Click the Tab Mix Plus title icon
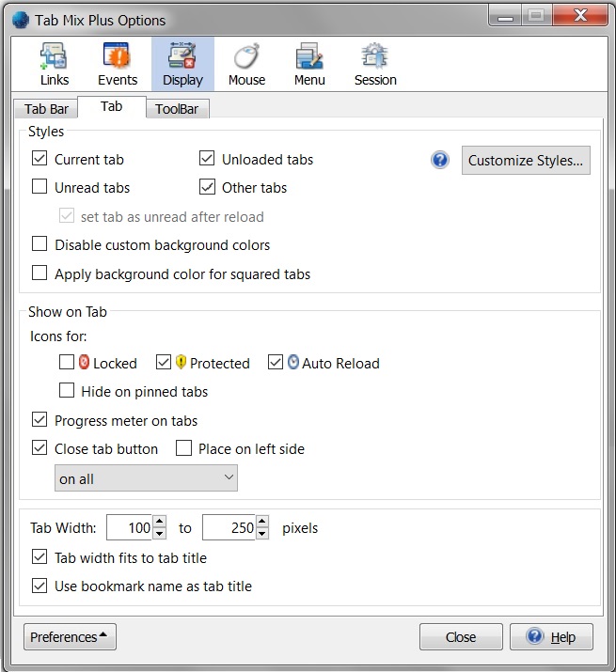The width and height of the screenshot is (616, 672). (x=20, y=20)
